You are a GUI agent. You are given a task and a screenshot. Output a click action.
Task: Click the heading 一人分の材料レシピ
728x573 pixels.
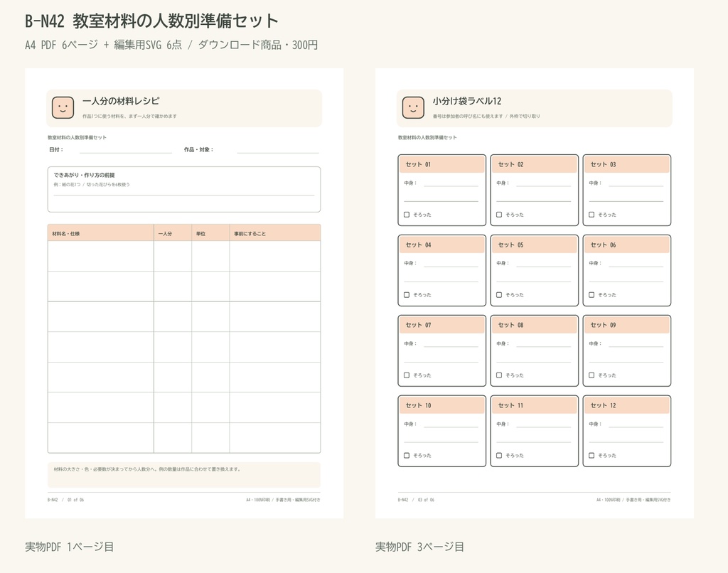[x=121, y=101]
